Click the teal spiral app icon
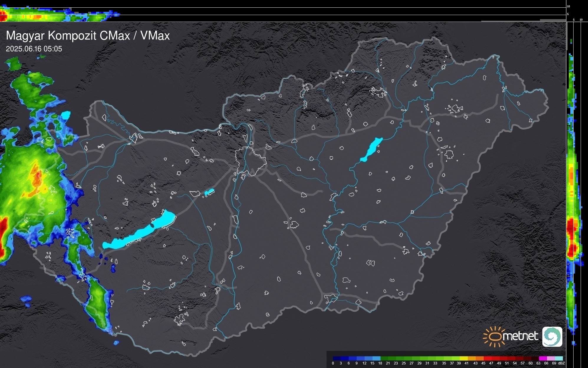The image size is (588, 368). click(552, 336)
